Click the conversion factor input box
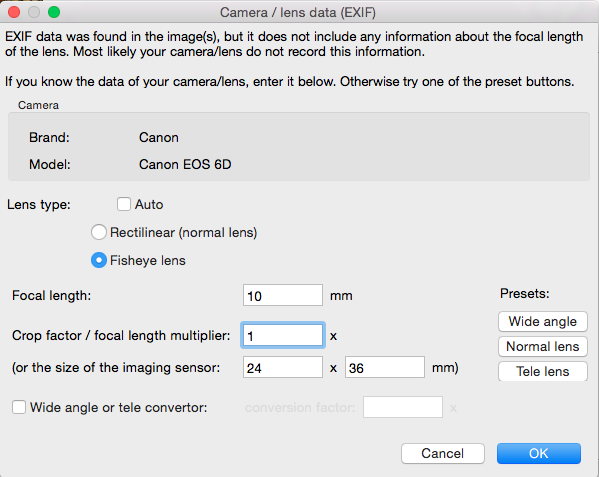 point(403,407)
